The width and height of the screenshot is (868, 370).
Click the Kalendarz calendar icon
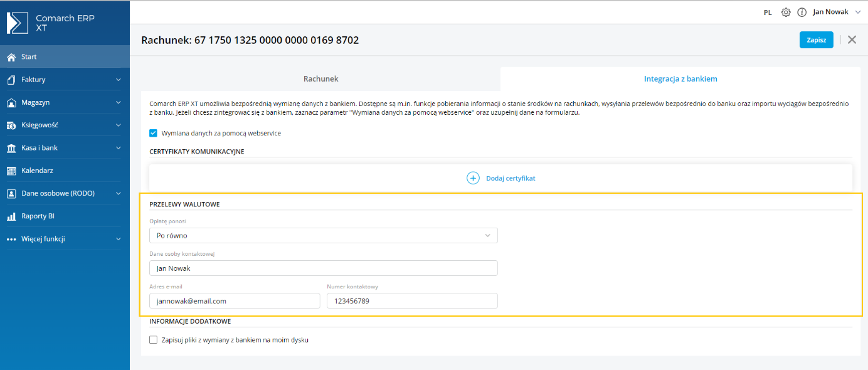(11, 171)
